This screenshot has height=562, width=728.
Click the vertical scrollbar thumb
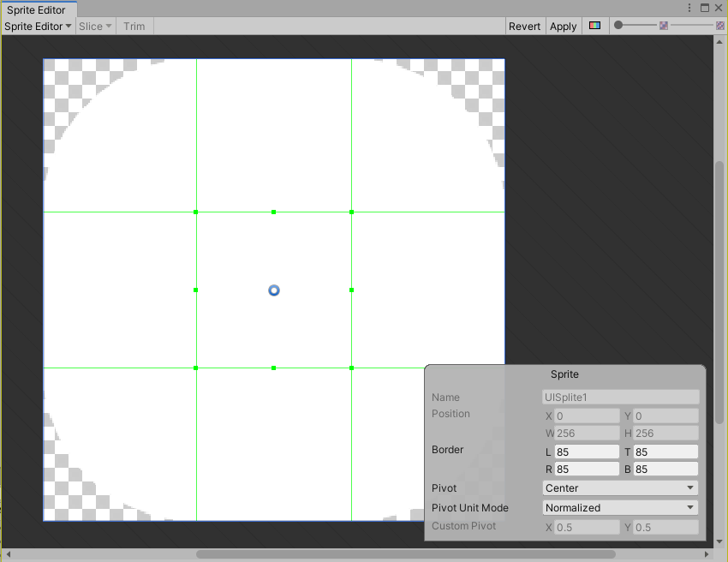click(719, 292)
